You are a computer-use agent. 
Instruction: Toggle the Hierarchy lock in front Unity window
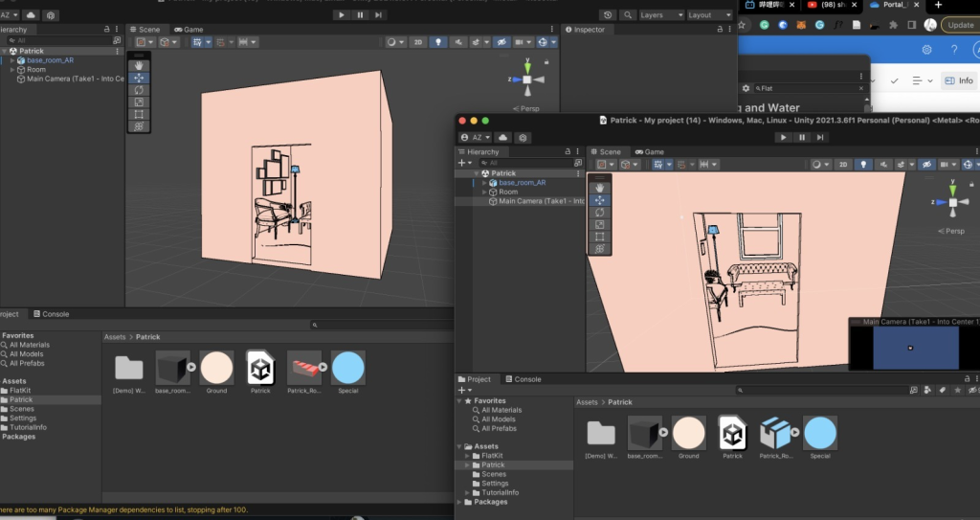pos(568,152)
